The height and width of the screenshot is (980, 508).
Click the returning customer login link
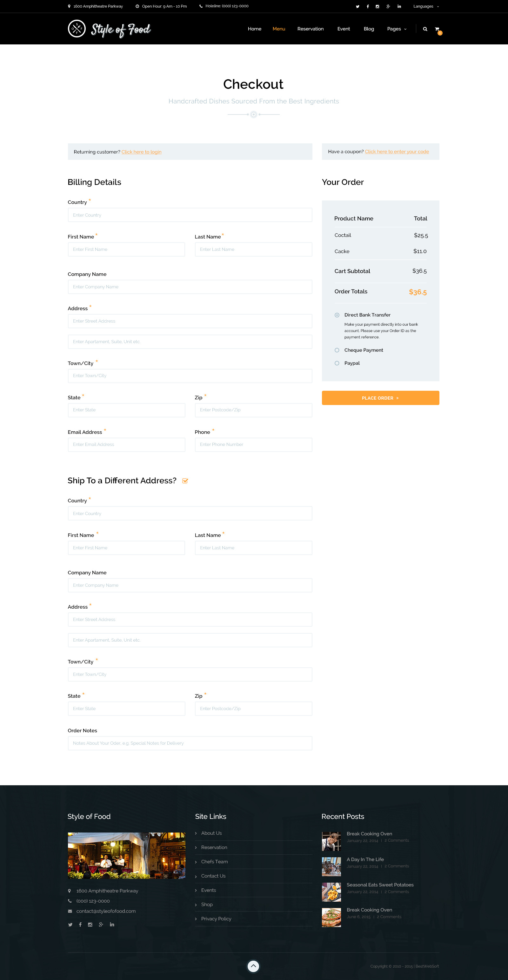[141, 152]
